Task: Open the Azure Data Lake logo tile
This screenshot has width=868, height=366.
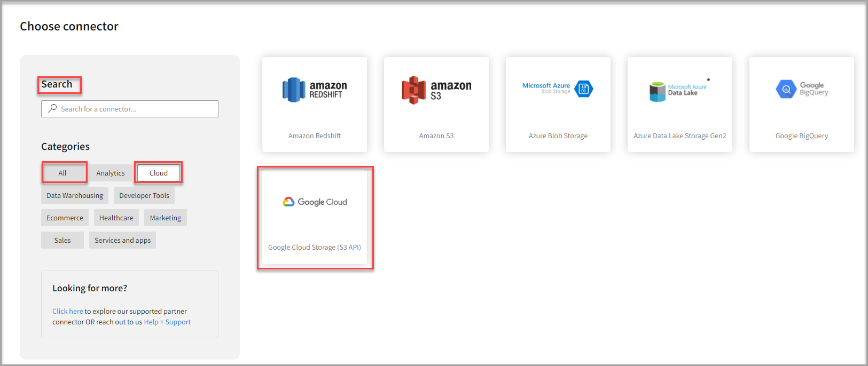Action: 679,90
